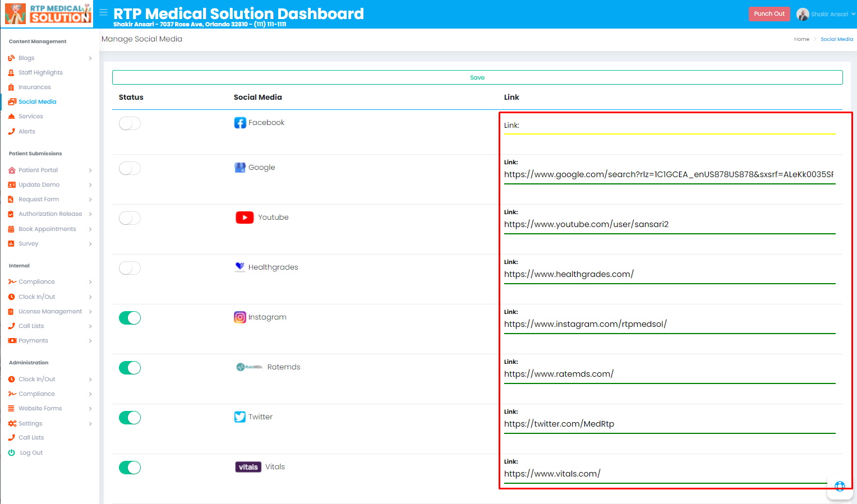Expand Clock In/Out chevron under Administration section

pos(90,380)
